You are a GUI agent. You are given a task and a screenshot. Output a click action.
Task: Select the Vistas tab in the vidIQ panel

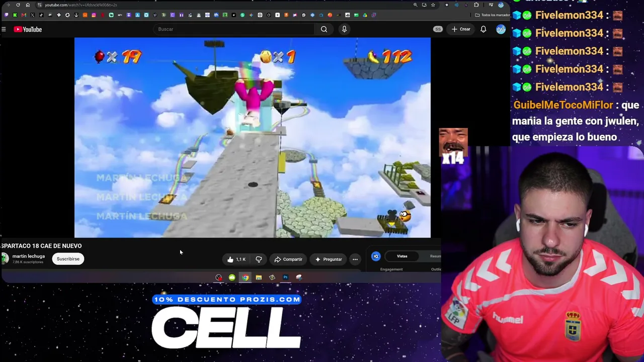(402, 256)
